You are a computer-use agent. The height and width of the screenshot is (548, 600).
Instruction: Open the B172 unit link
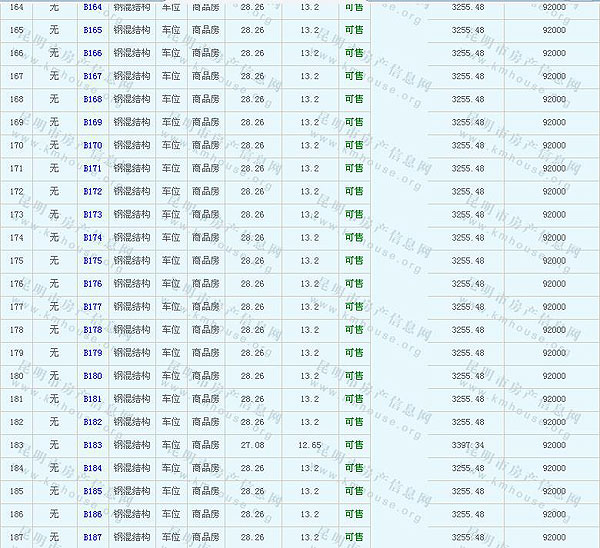(92, 191)
